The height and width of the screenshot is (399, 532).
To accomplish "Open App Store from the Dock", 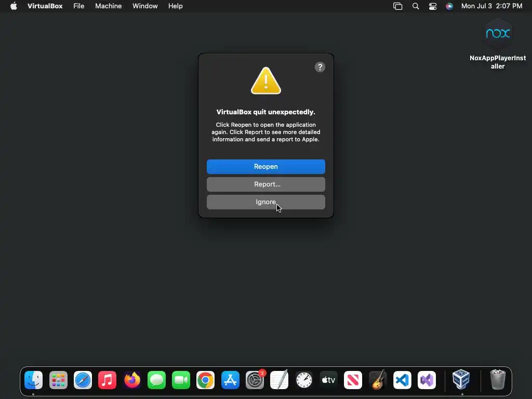I will (230, 380).
